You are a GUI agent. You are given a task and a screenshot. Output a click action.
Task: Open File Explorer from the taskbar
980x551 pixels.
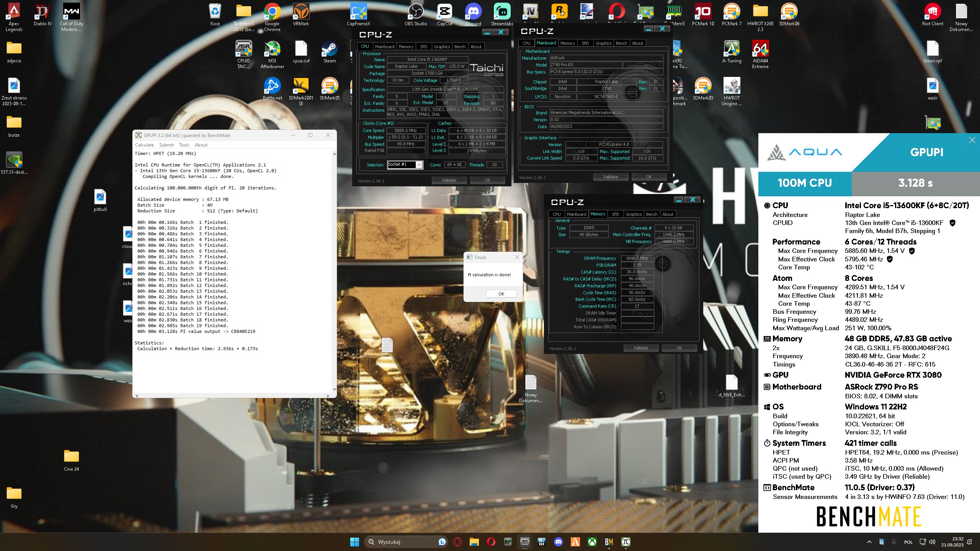(x=474, y=542)
